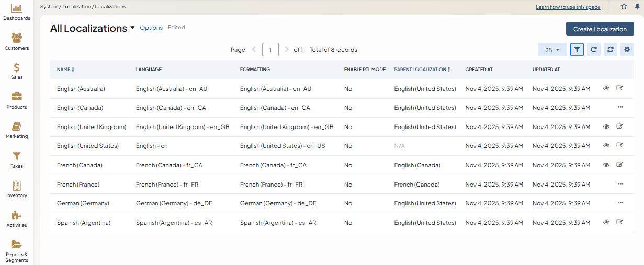Expand the All Localizations view dropdown
This screenshot has width=644, height=265.
132,28
